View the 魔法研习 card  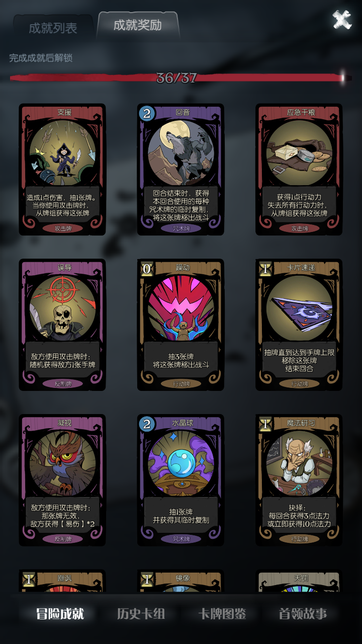(x=299, y=480)
